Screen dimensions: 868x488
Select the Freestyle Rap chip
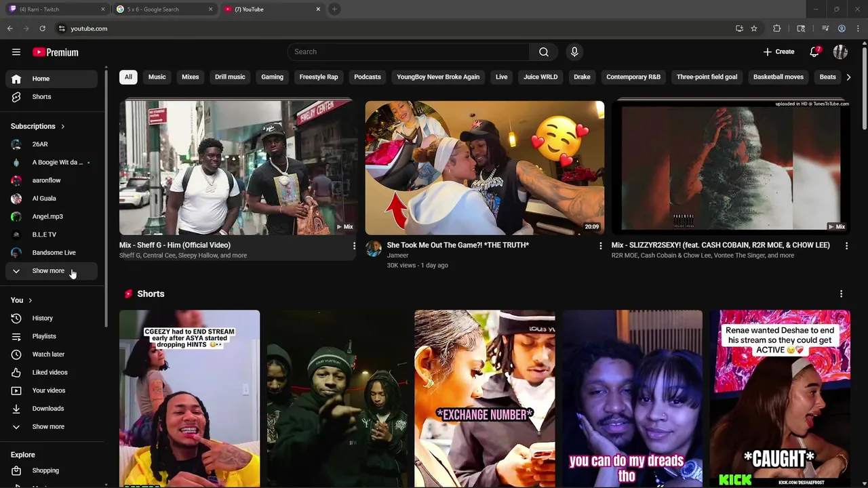(319, 77)
